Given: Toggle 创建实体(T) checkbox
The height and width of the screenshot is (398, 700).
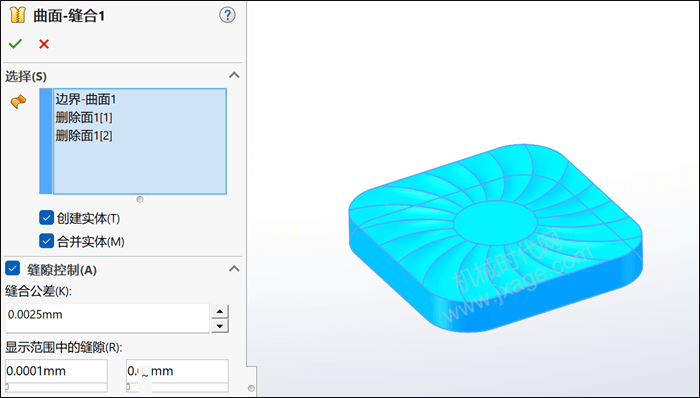Looking at the screenshot, I should [46, 218].
